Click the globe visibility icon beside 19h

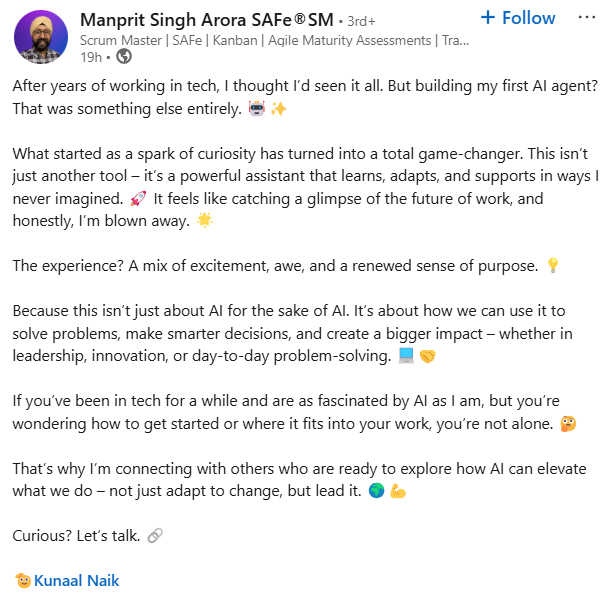coord(124,56)
